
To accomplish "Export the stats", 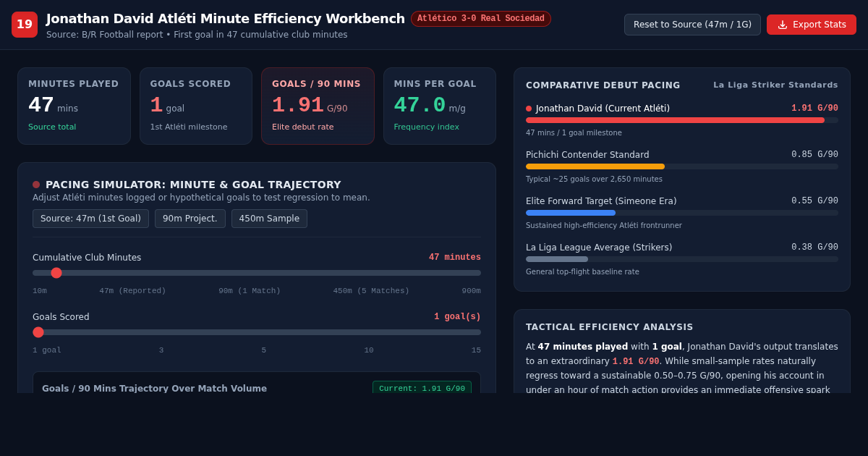I will pyautogui.click(x=812, y=25).
